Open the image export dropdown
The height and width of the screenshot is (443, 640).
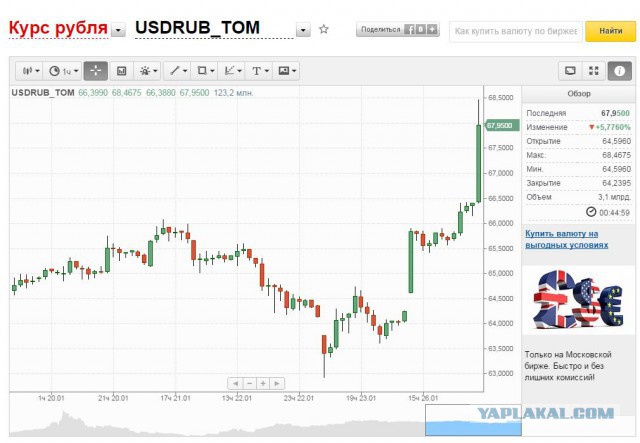coord(287,71)
